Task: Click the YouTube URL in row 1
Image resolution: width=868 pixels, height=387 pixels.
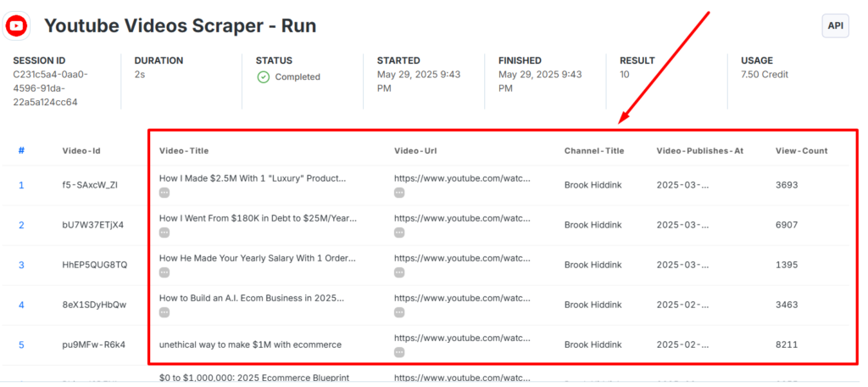Action: [462, 178]
